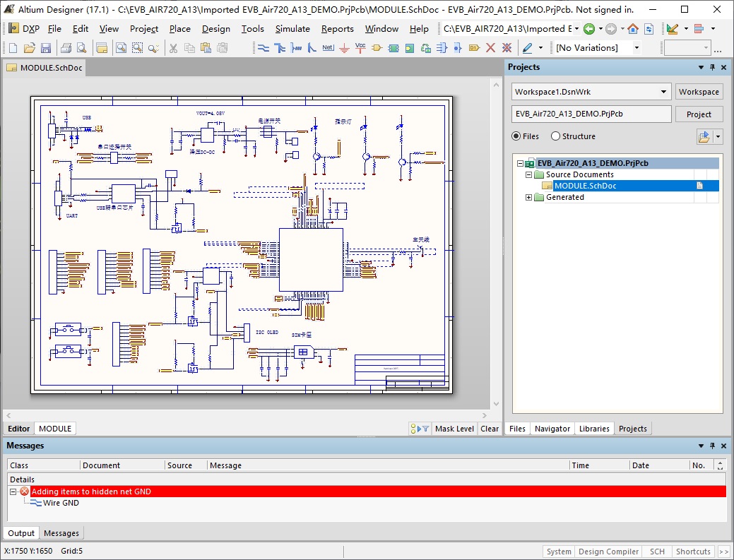Select the Place Port tool
This screenshot has width=734, height=560.
[474, 48]
